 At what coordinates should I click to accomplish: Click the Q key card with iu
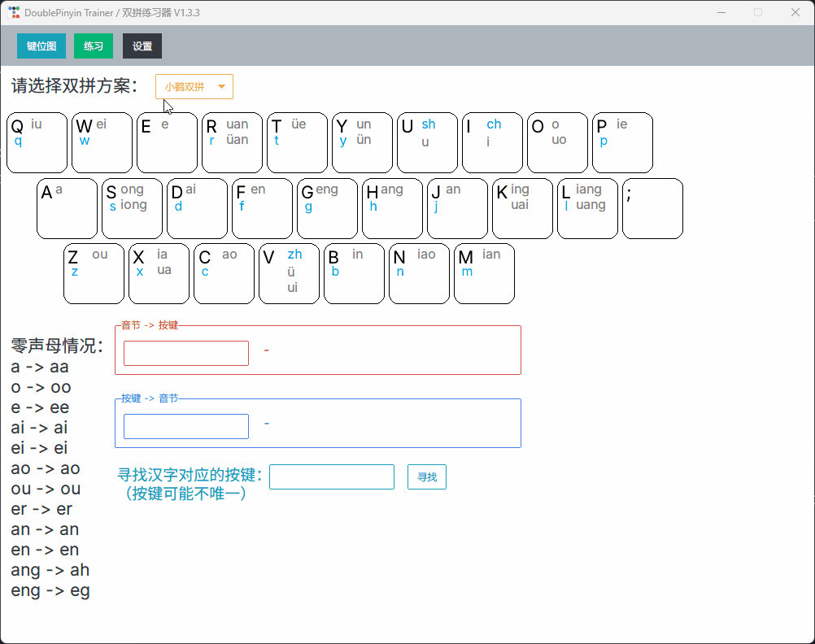[x=37, y=143]
